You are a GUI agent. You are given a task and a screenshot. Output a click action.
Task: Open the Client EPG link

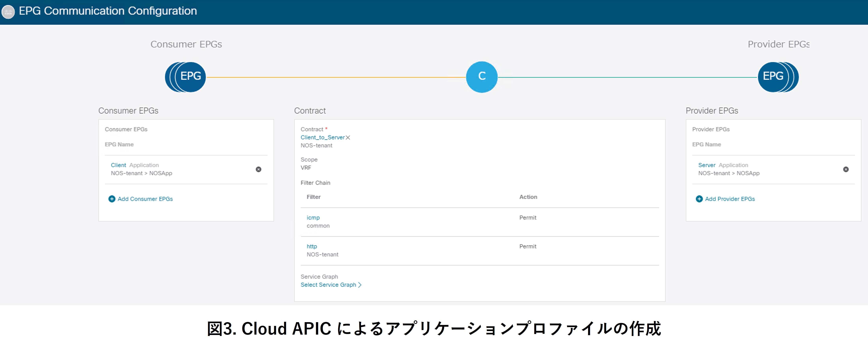tap(118, 165)
